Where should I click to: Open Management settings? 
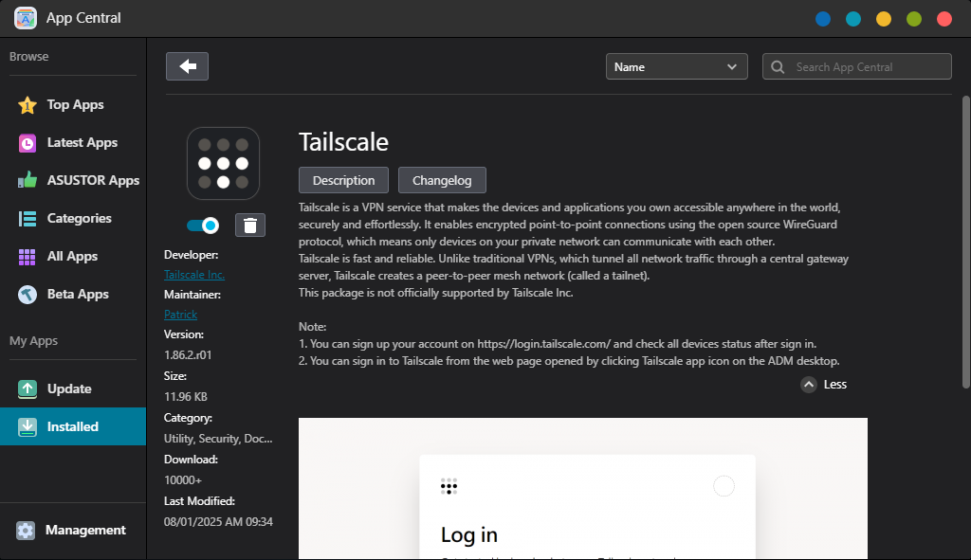pyautogui.click(x=84, y=531)
